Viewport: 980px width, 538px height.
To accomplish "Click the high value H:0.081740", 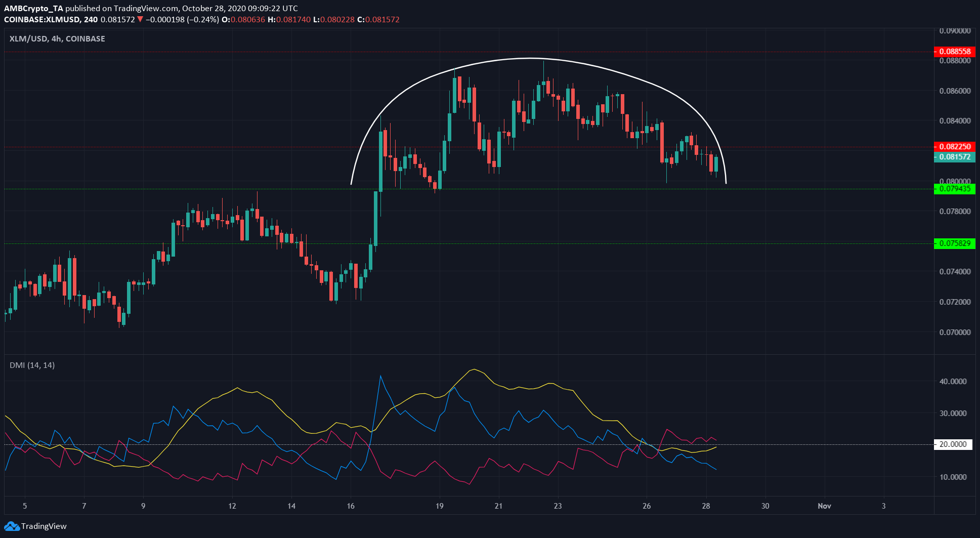I will (x=289, y=20).
